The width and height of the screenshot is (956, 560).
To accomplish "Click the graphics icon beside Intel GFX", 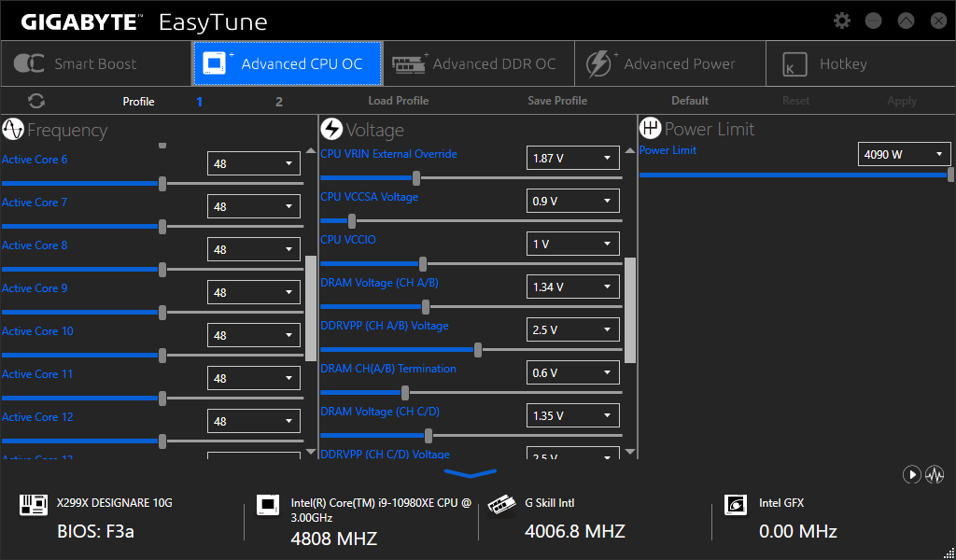I will 736,505.
